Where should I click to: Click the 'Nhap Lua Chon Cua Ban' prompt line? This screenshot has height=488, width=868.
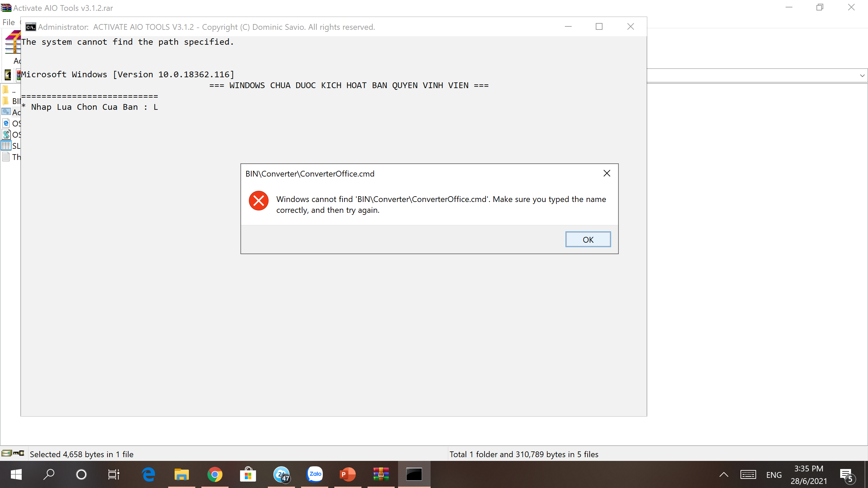point(90,107)
